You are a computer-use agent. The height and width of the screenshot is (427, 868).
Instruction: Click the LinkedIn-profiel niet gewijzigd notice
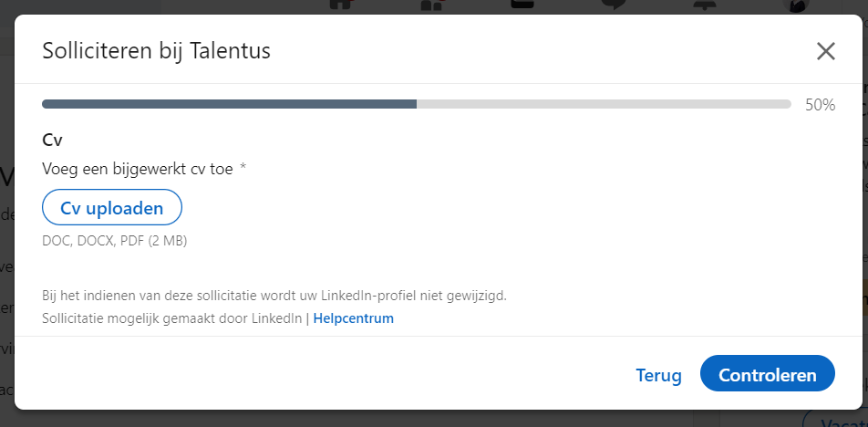[274, 296]
